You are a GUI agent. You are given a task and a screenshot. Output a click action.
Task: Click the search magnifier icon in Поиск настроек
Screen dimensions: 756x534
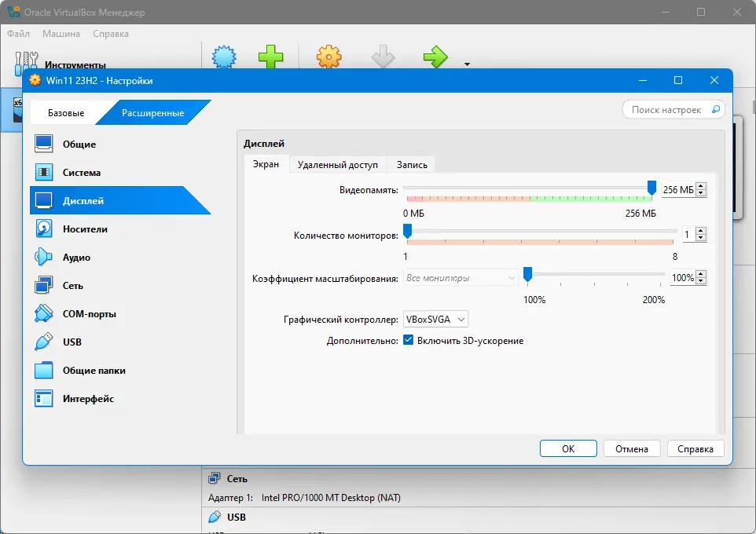click(x=716, y=109)
